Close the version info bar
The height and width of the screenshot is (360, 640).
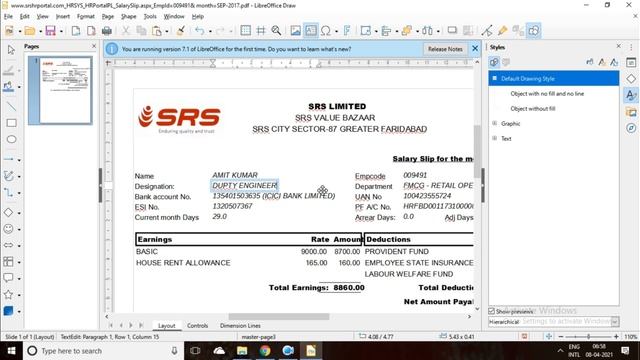click(x=475, y=49)
